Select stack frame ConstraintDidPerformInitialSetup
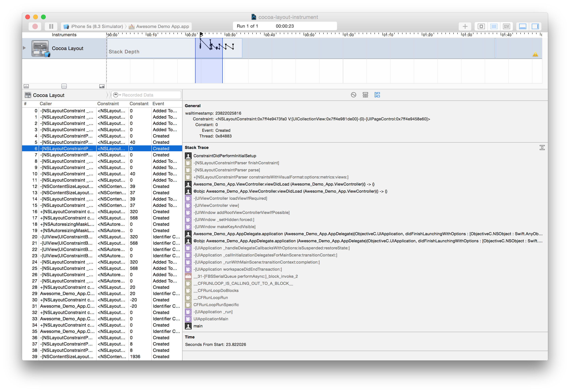The width and height of the screenshot is (570, 392). 224,156
